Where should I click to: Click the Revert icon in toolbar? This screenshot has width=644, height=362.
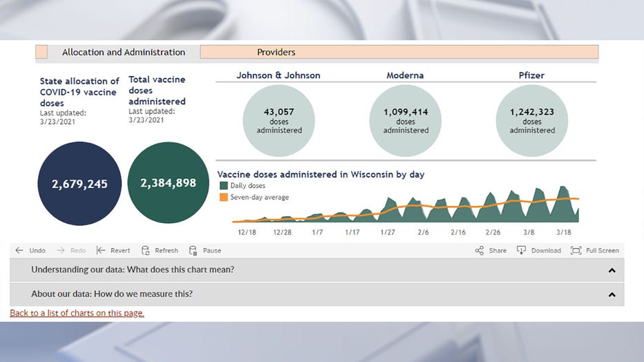[101, 250]
